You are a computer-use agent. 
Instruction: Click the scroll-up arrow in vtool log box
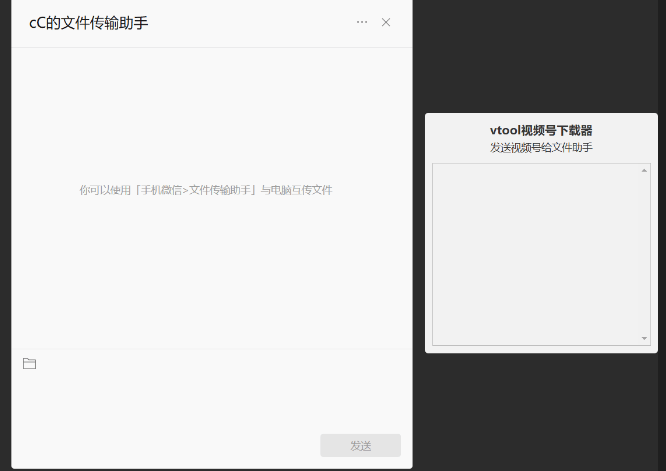coord(644,170)
